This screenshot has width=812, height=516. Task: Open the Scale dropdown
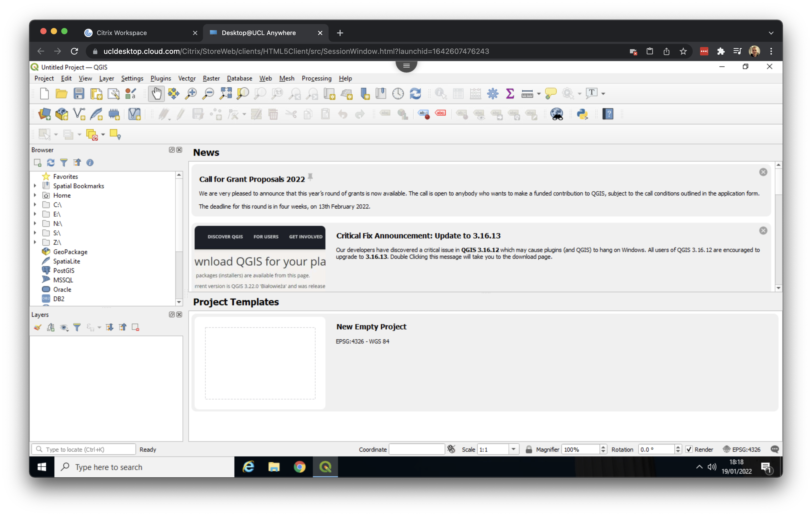(x=513, y=449)
